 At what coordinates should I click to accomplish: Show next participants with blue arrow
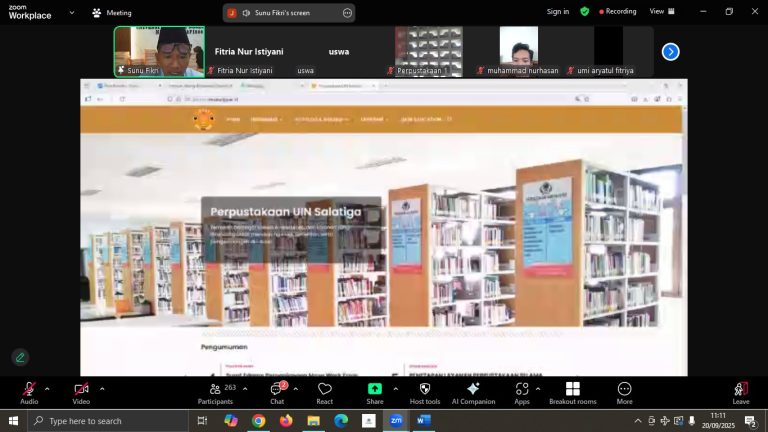pos(671,51)
